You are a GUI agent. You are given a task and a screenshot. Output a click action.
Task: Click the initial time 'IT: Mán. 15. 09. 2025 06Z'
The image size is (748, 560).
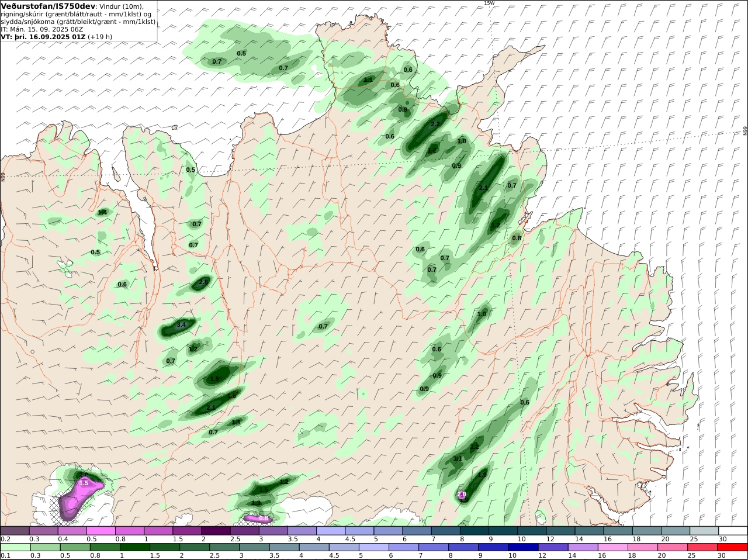(42, 29)
